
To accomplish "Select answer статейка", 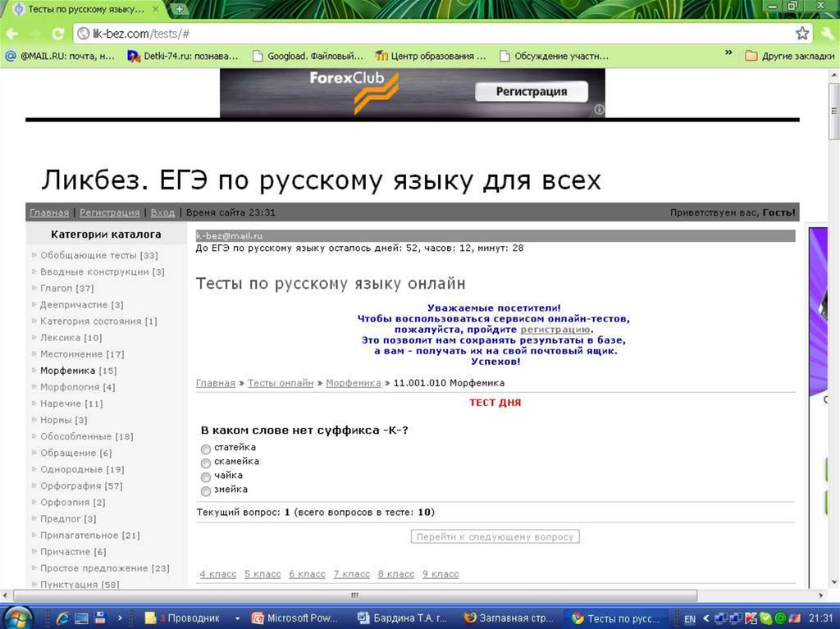I will pyautogui.click(x=206, y=449).
